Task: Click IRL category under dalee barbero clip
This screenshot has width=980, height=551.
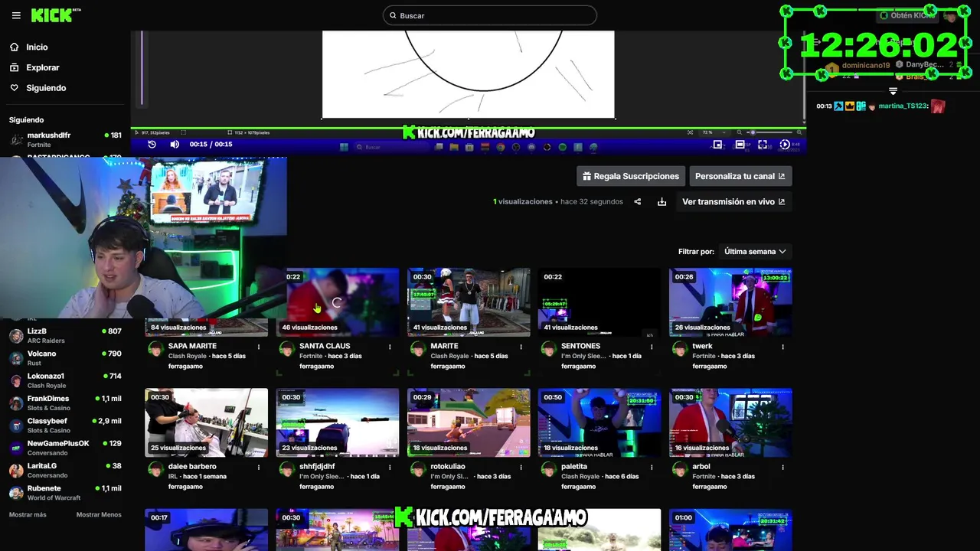Action: 173,476
